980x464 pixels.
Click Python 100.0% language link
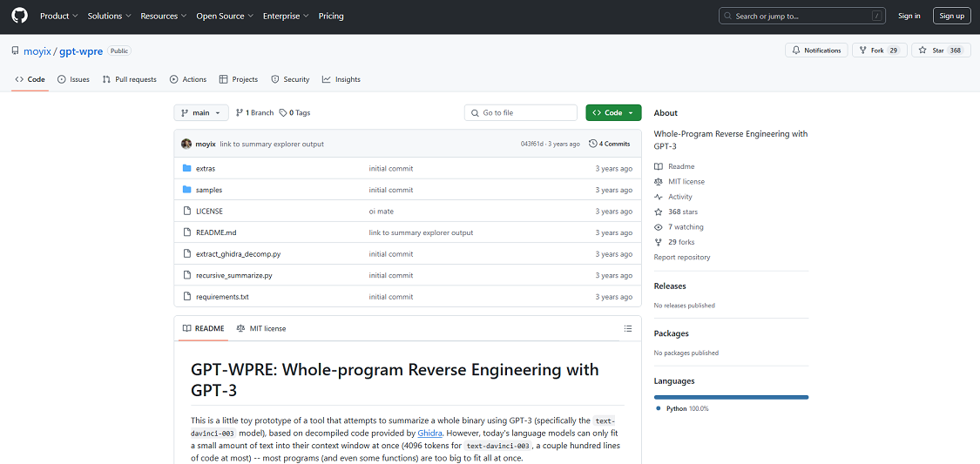682,408
